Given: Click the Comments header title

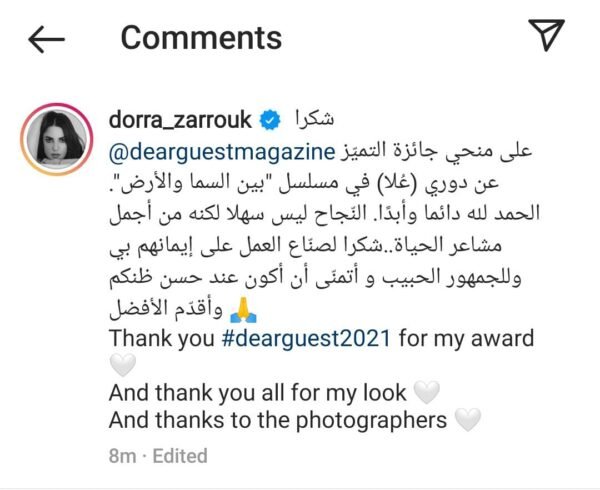Looking at the screenshot, I should 201,38.
